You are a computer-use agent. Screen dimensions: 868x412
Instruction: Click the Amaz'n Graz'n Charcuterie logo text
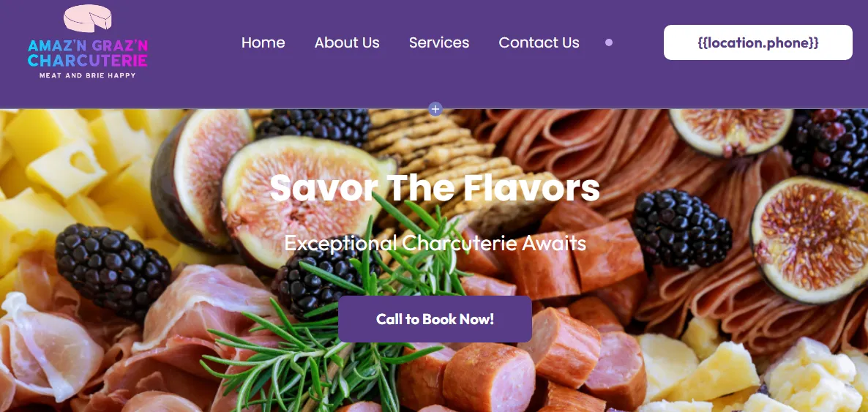tap(88, 53)
